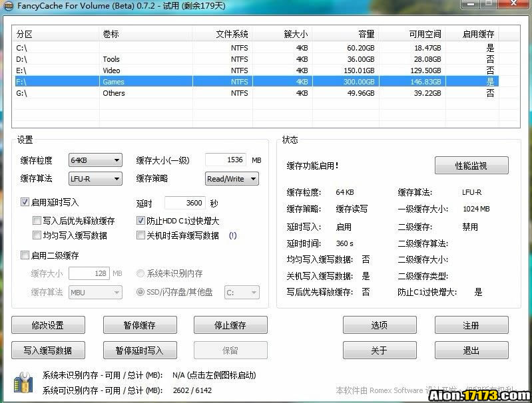Click 暂停缓存 button
The image size is (532, 403).
tap(140, 325)
